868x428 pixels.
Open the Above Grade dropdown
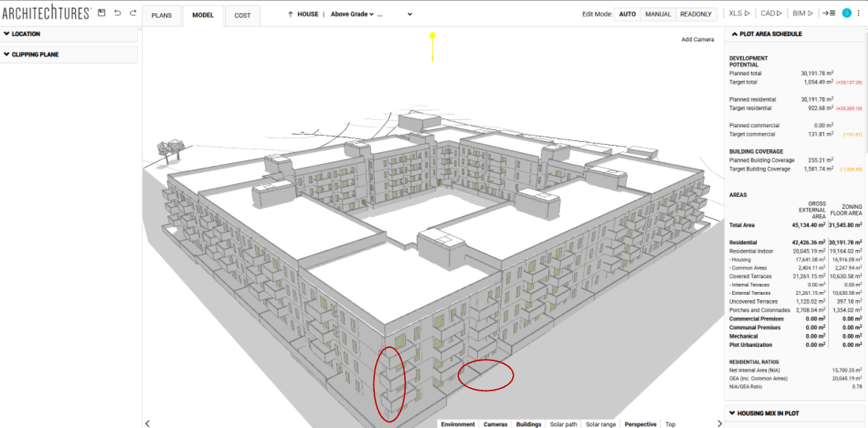click(351, 13)
